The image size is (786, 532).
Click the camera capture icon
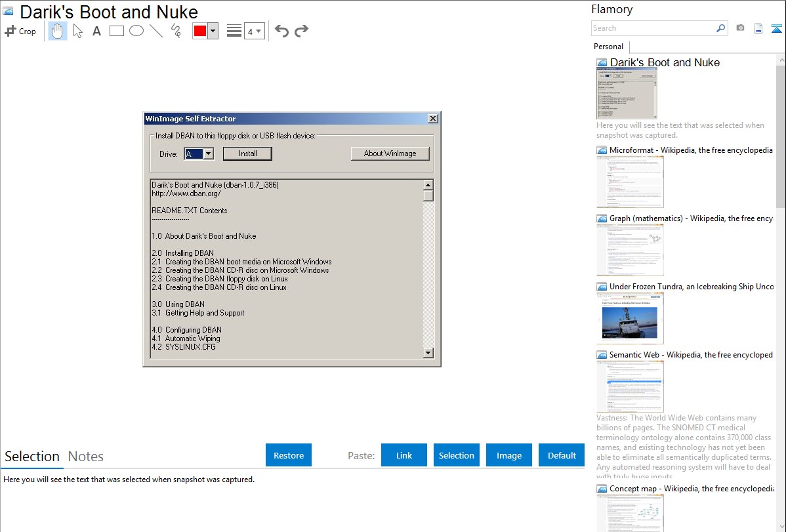coord(740,28)
